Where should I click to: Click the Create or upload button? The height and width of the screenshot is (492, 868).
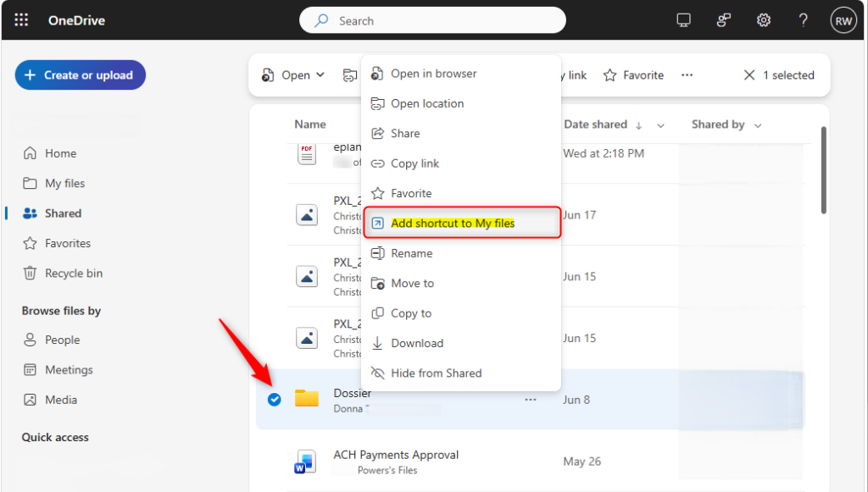pos(81,75)
